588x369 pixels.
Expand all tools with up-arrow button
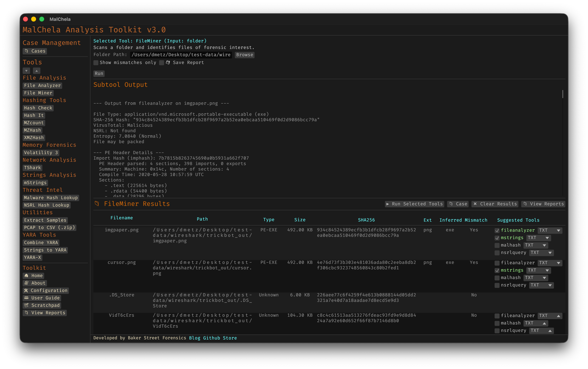tap(37, 71)
